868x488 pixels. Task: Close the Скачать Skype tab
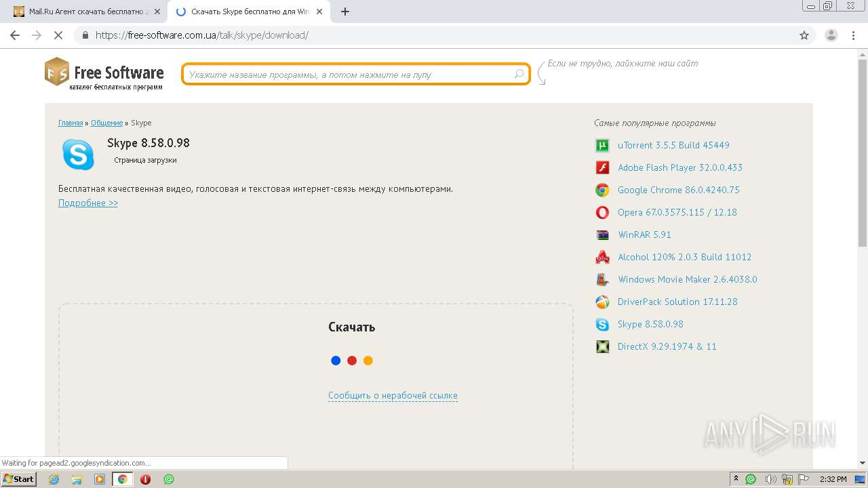click(x=319, y=12)
